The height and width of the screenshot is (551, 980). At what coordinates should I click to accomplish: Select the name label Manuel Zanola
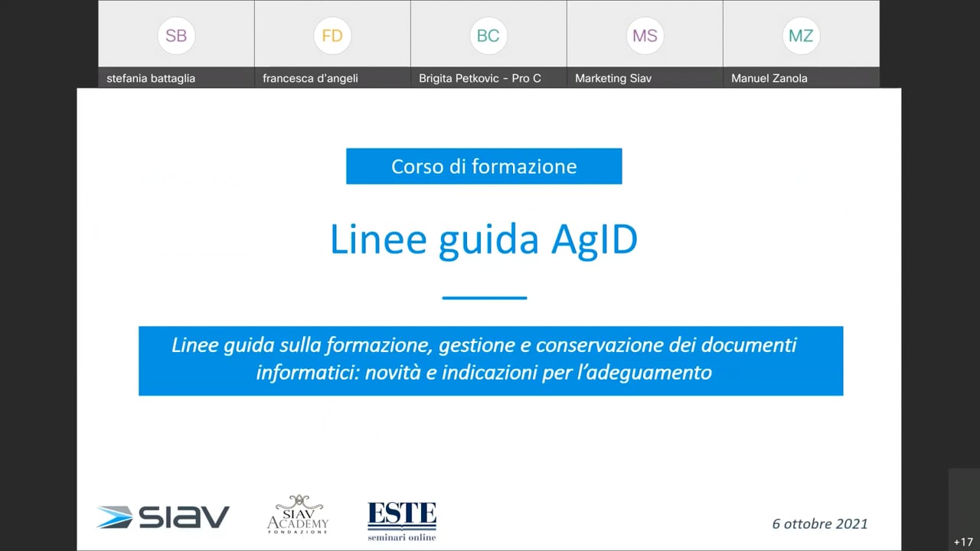point(769,78)
